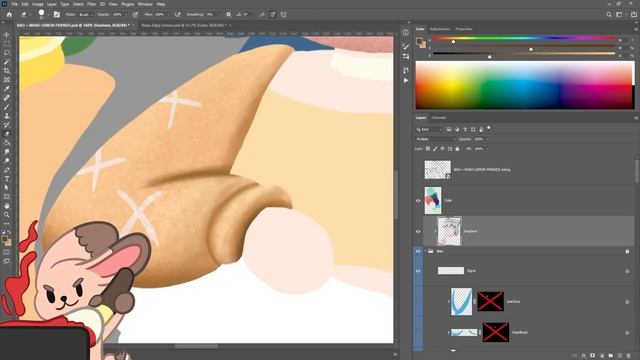
Task: Select the Path Selection tool
Action: pos(7,188)
